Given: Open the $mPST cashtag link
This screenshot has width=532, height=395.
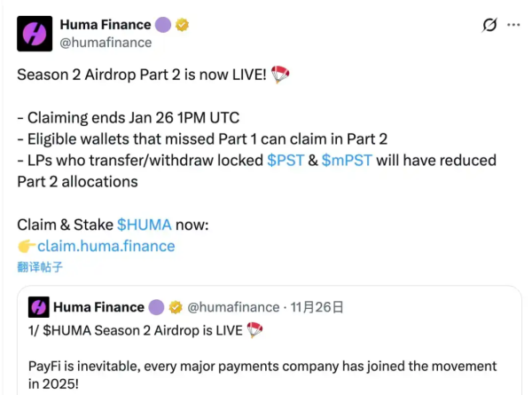Looking at the screenshot, I should coord(345,161).
